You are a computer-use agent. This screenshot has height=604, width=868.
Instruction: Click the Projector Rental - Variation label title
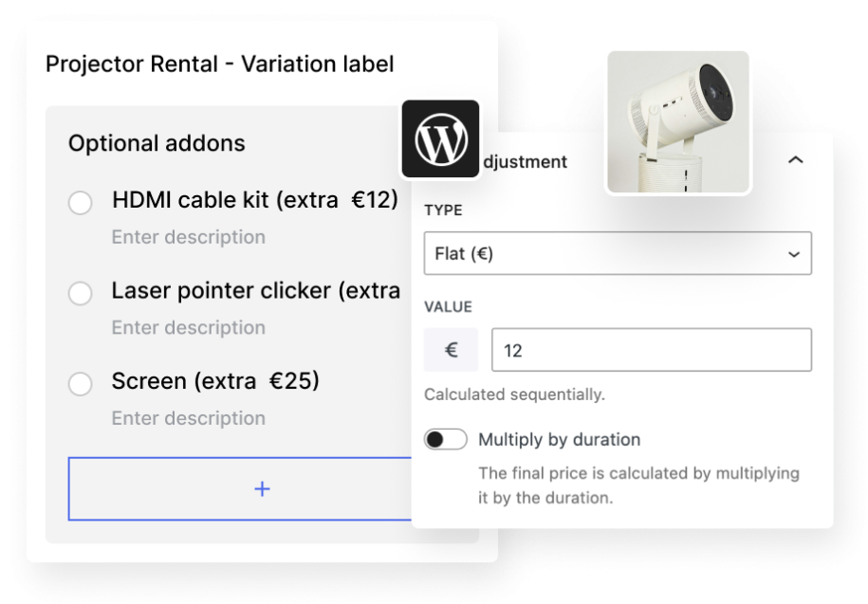click(x=219, y=64)
